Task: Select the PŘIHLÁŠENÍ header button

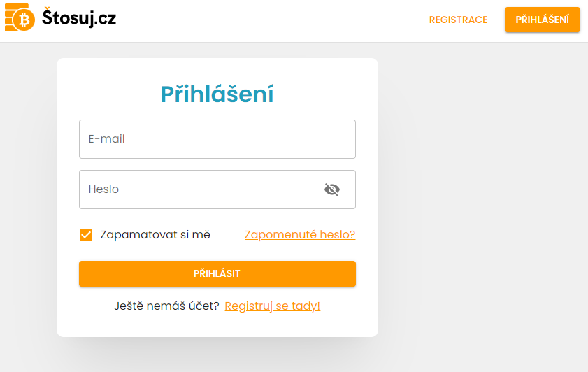Action: pos(543,20)
